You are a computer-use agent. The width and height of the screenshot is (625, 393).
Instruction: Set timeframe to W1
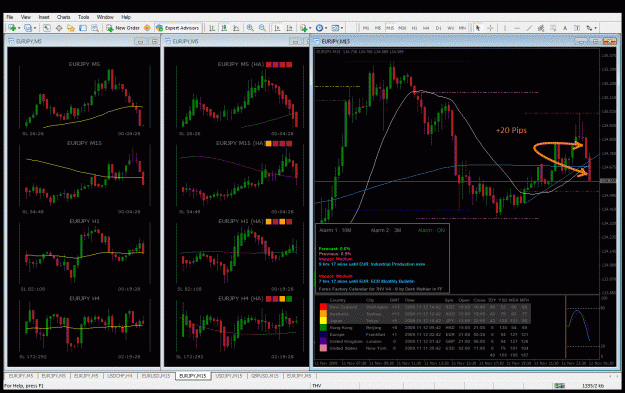pos(450,28)
